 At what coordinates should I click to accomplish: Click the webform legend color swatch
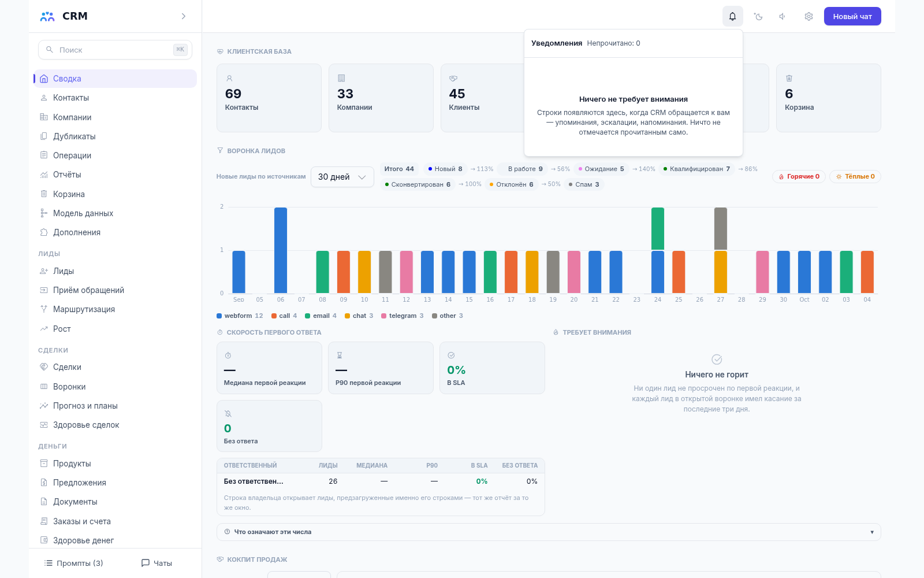click(219, 316)
